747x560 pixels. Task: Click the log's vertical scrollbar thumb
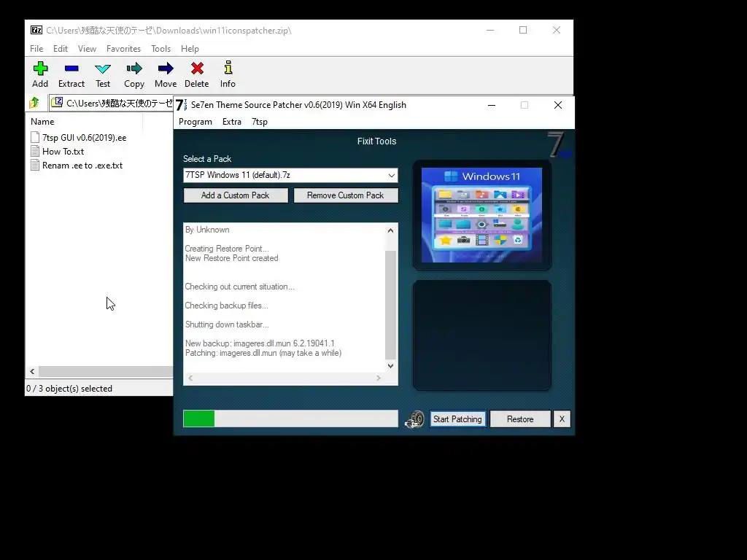click(390, 305)
